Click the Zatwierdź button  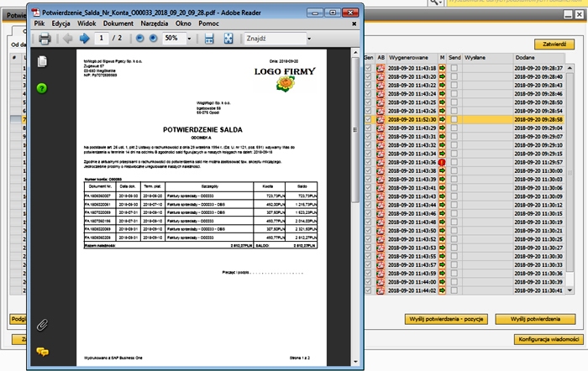pyautogui.click(x=554, y=44)
